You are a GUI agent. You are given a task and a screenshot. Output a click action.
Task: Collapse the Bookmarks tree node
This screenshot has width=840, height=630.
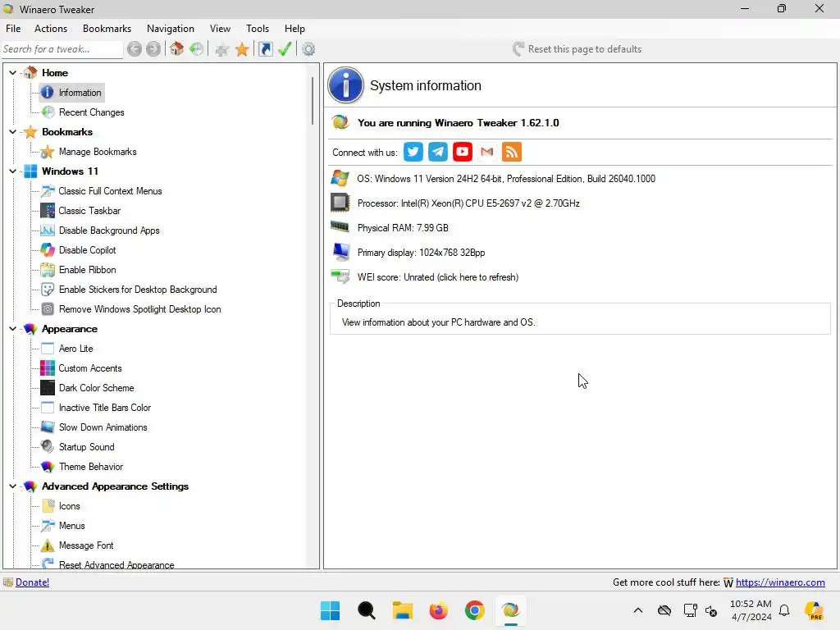coord(13,132)
